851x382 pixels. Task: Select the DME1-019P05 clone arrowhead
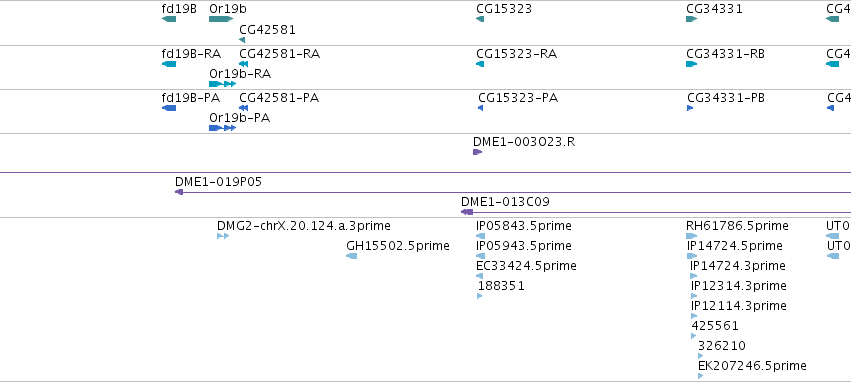point(179,192)
